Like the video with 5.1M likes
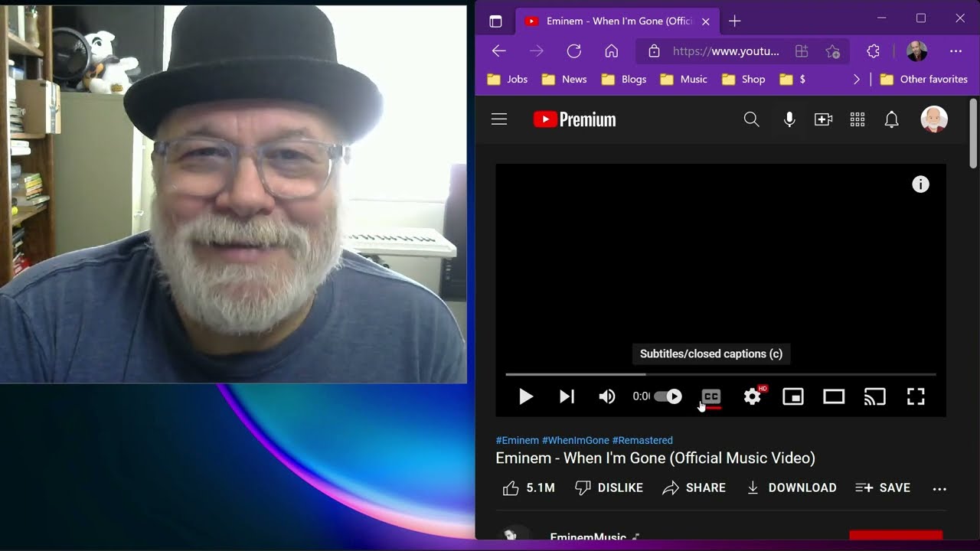The height and width of the screenshot is (551, 980). point(528,487)
